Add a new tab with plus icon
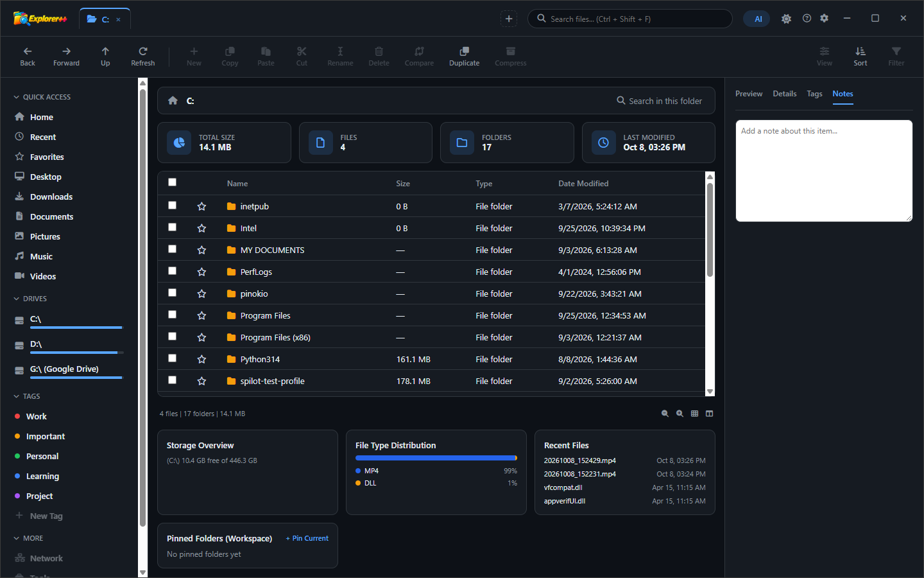 click(x=509, y=19)
